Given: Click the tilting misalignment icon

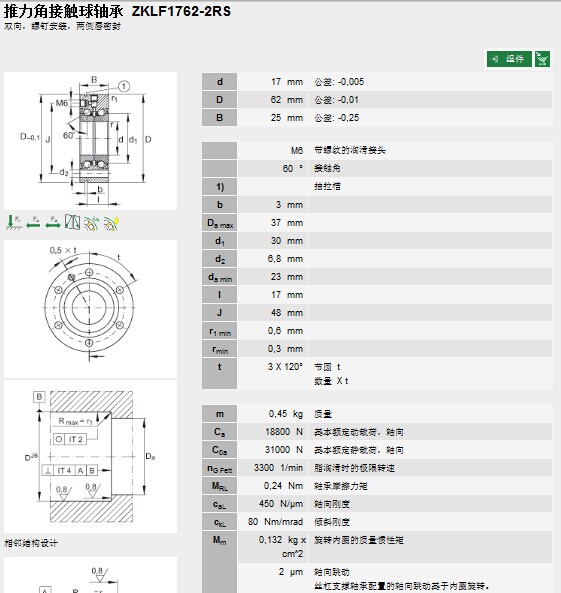Looking at the screenshot, I should [72, 222].
